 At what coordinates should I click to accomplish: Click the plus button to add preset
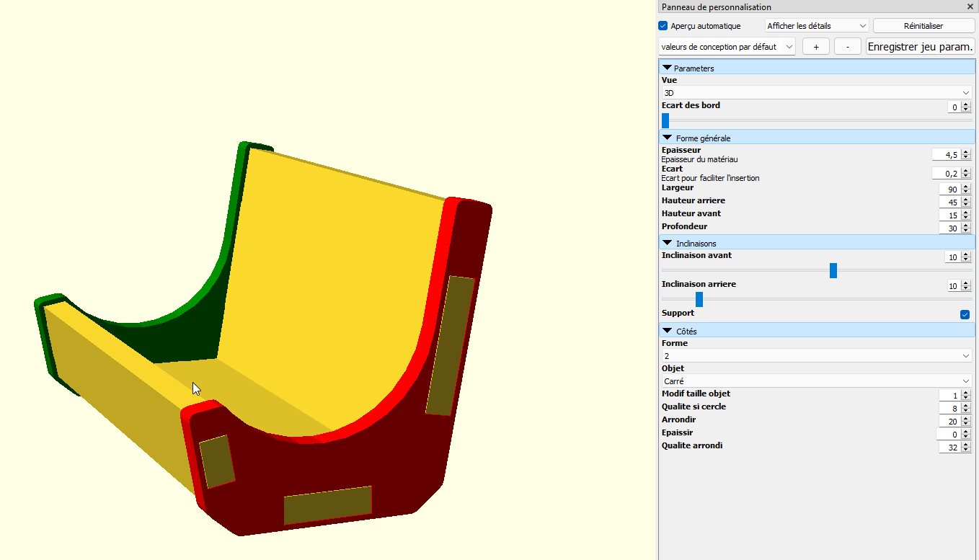[816, 47]
